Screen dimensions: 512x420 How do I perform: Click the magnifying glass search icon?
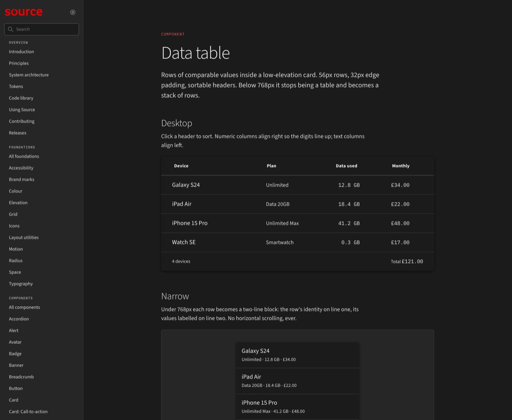tap(11, 29)
